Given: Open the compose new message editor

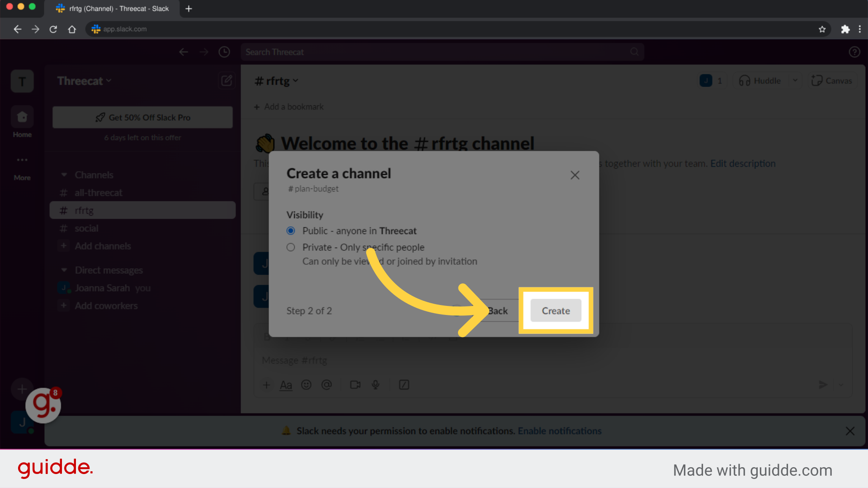Looking at the screenshot, I should [x=226, y=80].
